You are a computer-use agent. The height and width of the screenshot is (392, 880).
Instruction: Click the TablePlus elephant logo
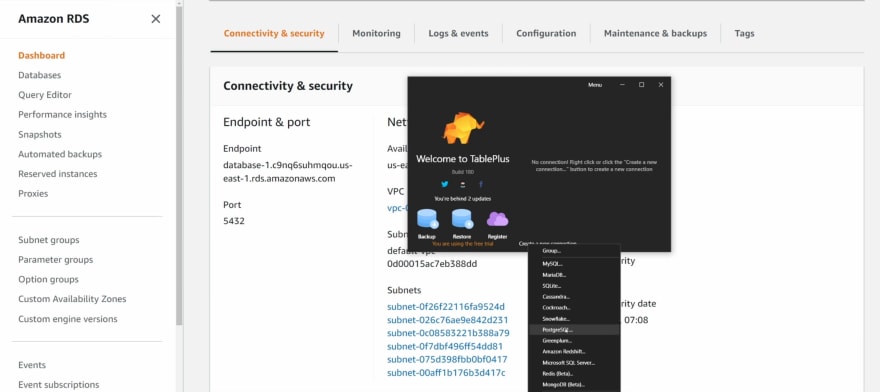463,128
